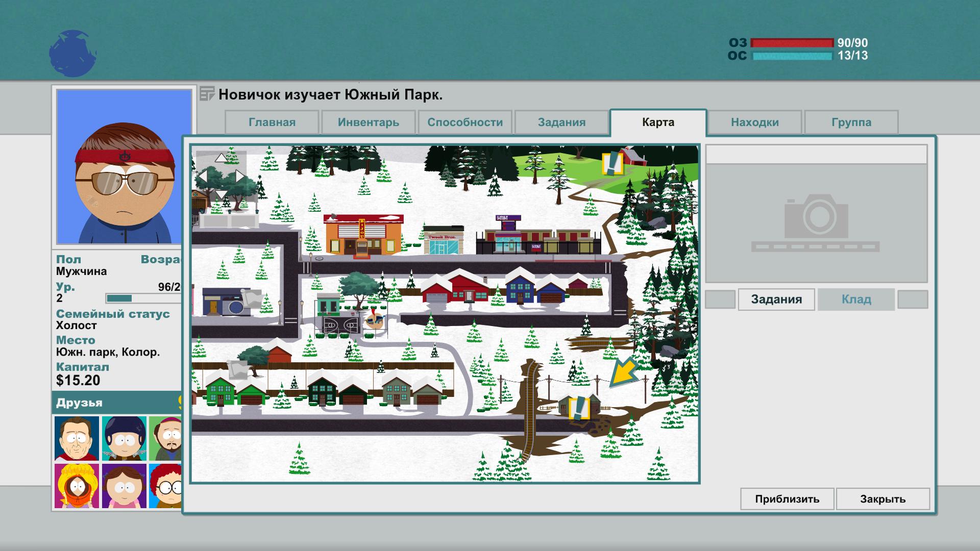This screenshot has width=980, height=551.
Task: Click the level experience progress bar
Action: pos(143,298)
